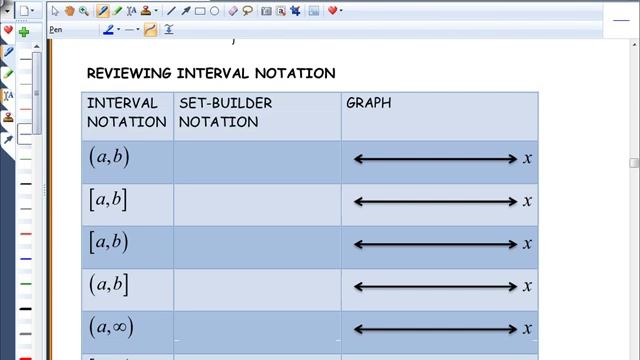Pick the Zoom magnifier tool
The image size is (640, 360).
(84, 11)
